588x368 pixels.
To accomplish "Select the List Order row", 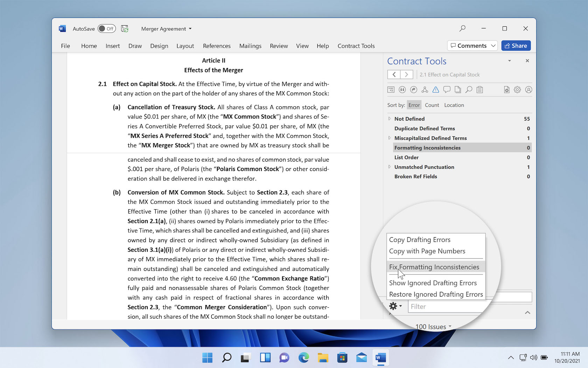I will tap(462, 157).
